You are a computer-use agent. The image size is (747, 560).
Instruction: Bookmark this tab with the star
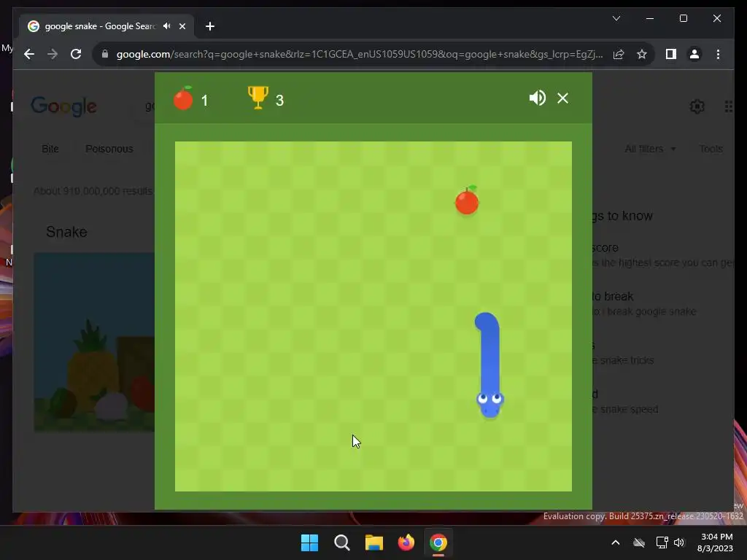click(x=642, y=54)
